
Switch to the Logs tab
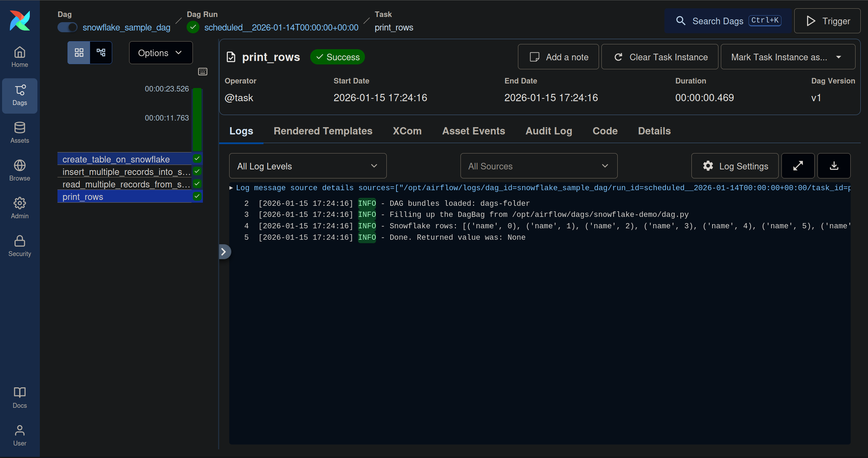[x=241, y=131]
